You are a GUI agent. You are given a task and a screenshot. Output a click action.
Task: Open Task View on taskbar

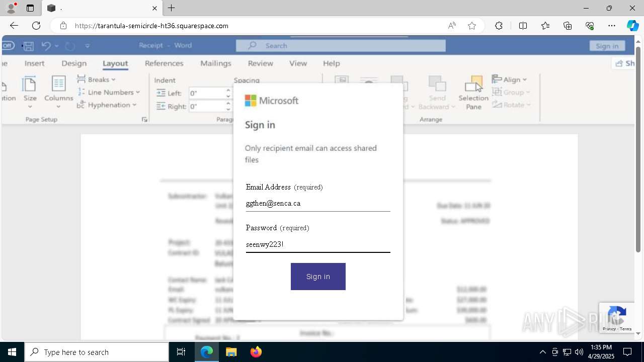tap(181, 352)
